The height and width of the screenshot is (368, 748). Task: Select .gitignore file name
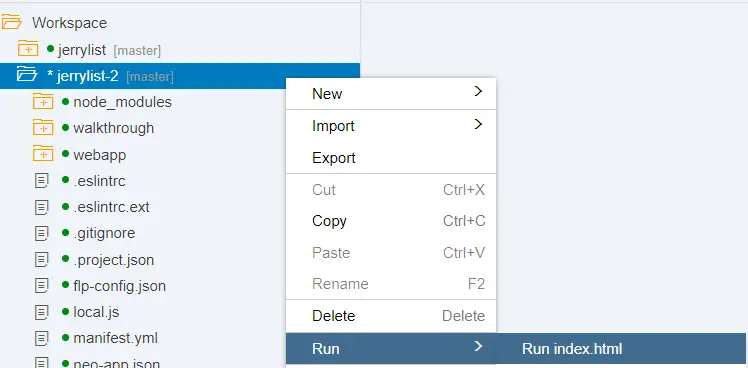[x=104, y=233]
